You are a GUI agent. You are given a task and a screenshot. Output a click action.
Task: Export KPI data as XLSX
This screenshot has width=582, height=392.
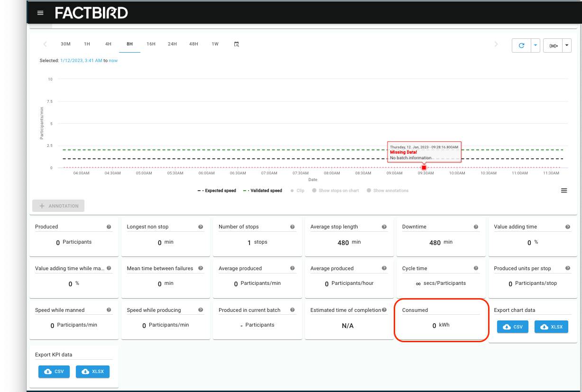pyautogui.click(x=92, y=372)
